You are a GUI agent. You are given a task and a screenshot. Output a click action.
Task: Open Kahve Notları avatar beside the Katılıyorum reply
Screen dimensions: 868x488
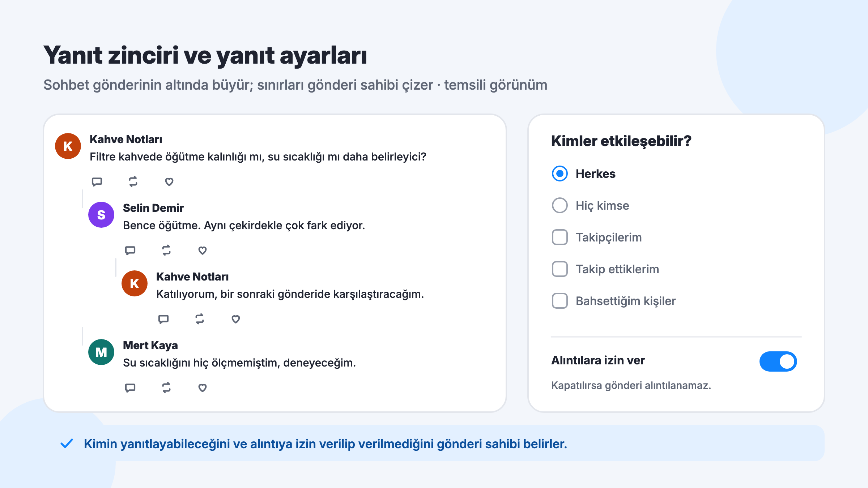(135, 283)
